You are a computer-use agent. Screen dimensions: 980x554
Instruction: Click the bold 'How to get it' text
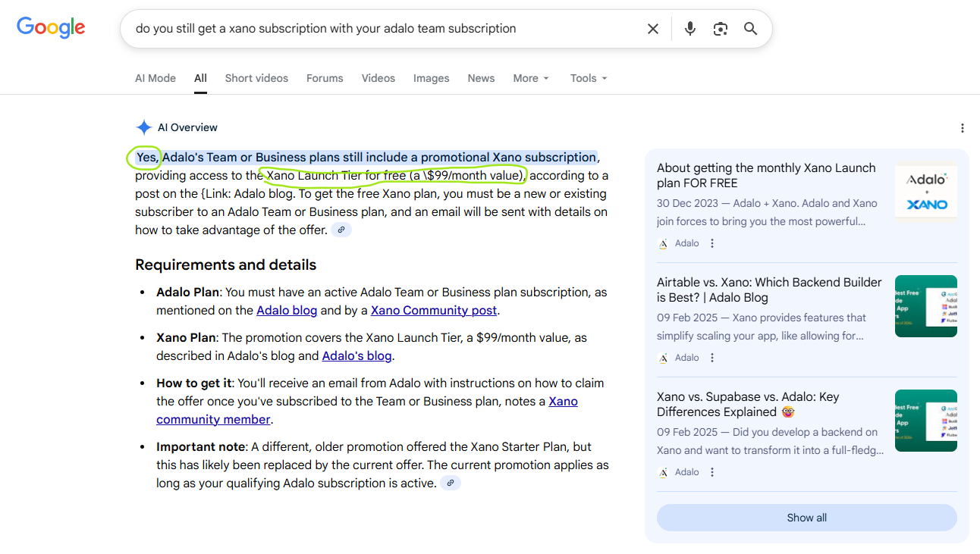click(x=193, y=383)
